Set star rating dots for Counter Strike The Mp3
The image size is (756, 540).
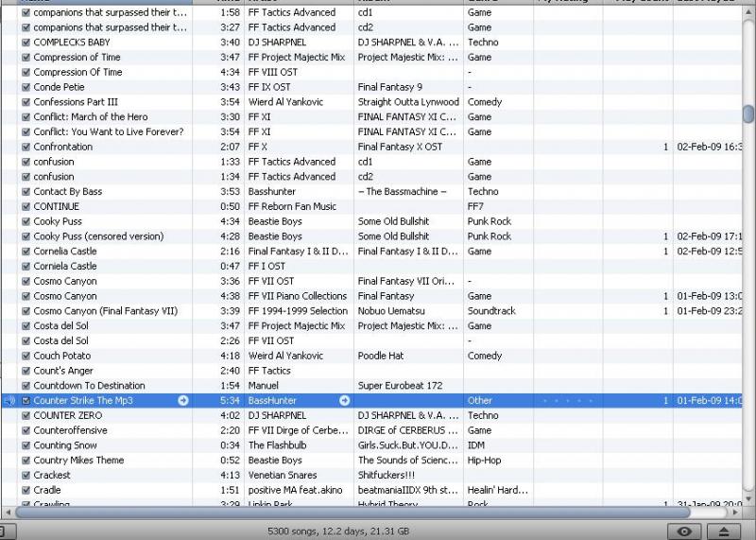(568, 401)
